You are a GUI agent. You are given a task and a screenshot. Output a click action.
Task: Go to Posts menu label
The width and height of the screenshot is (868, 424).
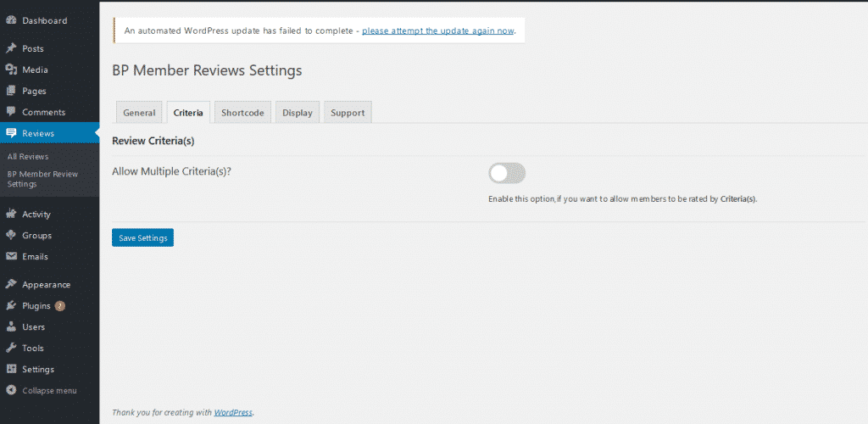pos(33,48)
